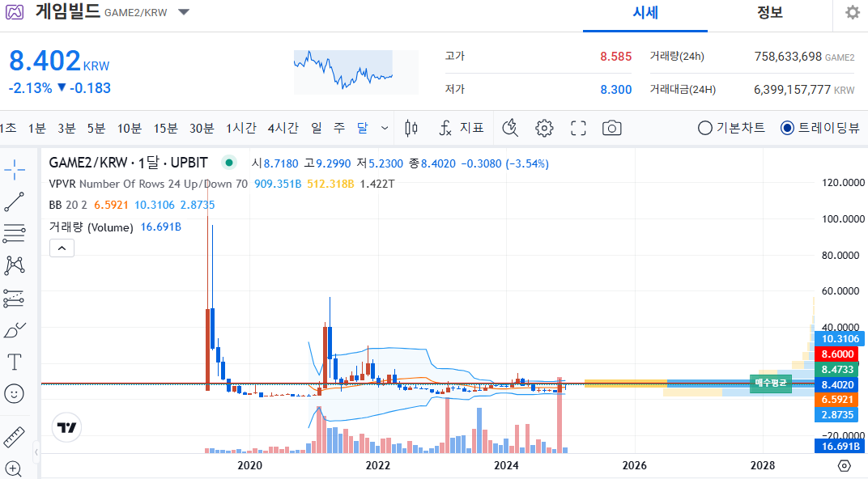Click the red 8.6000 price tag
The image size is (868, 479).
(x=837, y=354)
